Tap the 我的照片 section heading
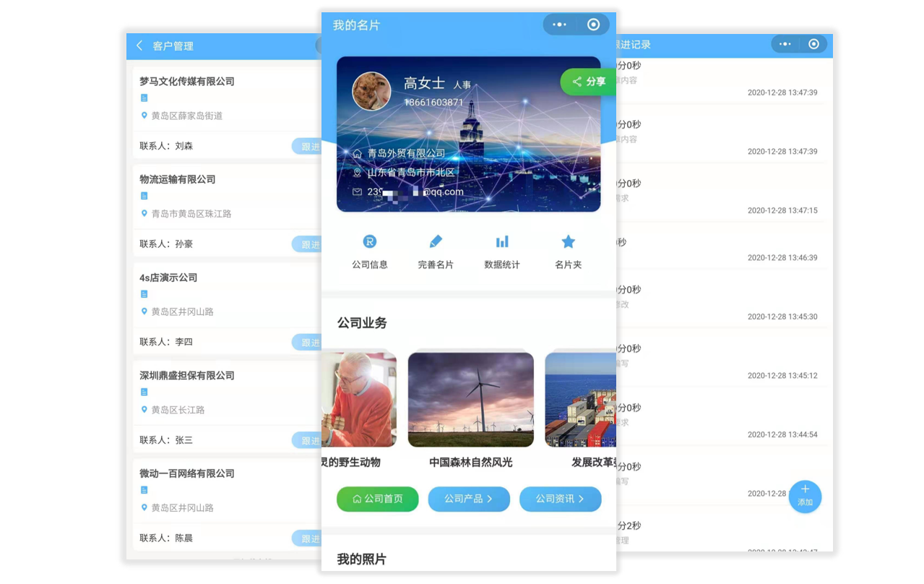This screenshot has width=924, height=584. pos(362,559)
